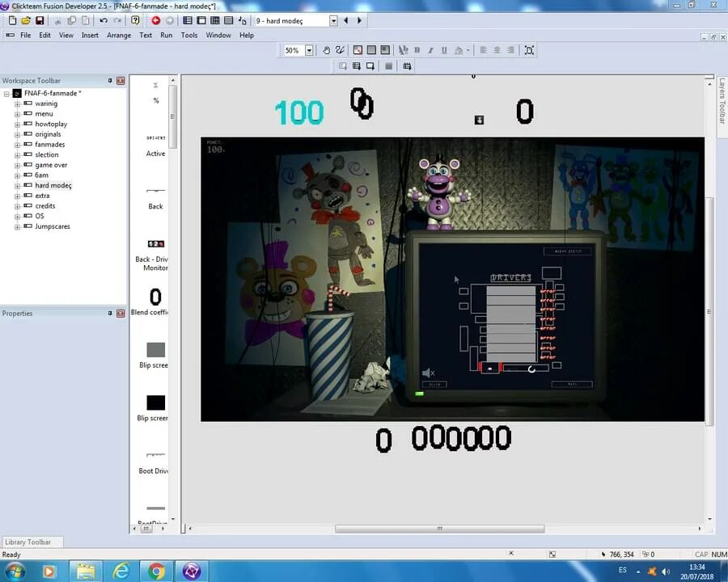Open the Insert menu
The width and height of the screenshot is (728, 582).
click(x=90, y=36)
